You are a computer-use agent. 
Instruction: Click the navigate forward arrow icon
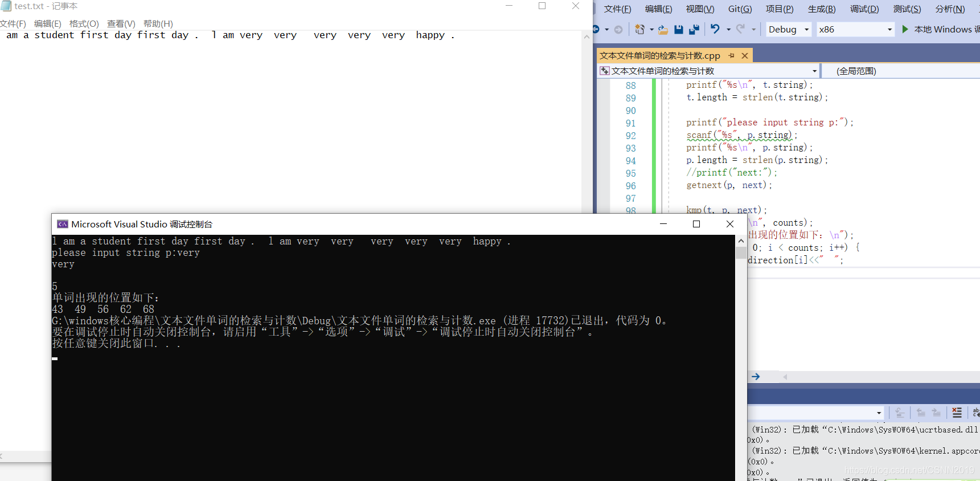click(x=618, y=30)
